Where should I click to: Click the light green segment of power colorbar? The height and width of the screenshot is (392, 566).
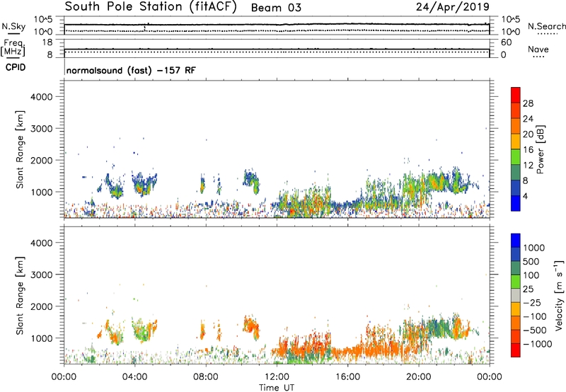coord(516,156)
